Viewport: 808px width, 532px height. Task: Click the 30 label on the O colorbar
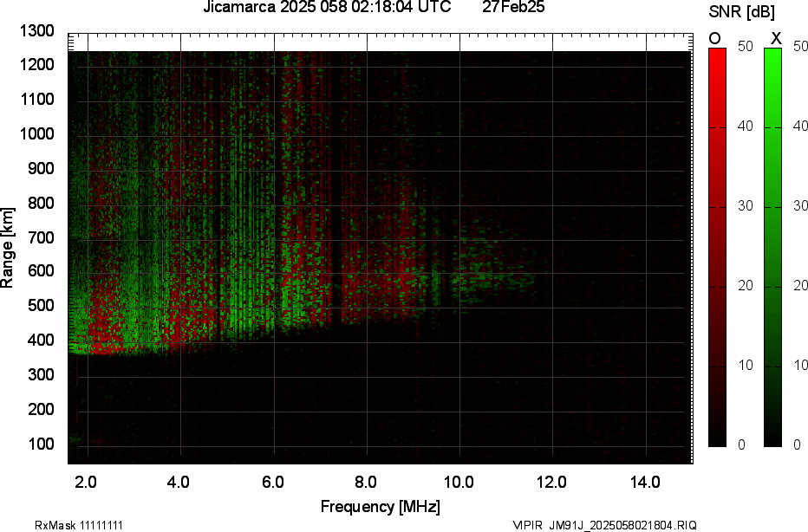point(746,206)
